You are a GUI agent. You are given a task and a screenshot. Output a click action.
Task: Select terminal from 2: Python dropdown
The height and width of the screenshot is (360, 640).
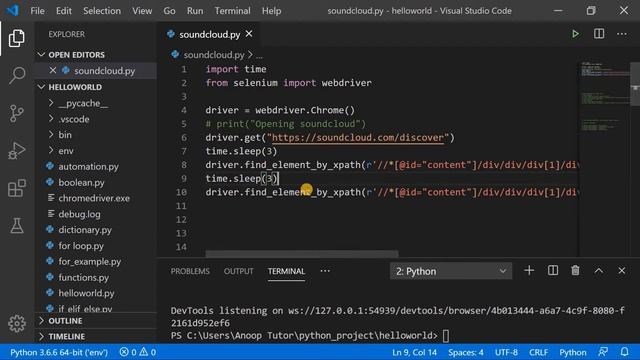[x=451, y=271]
